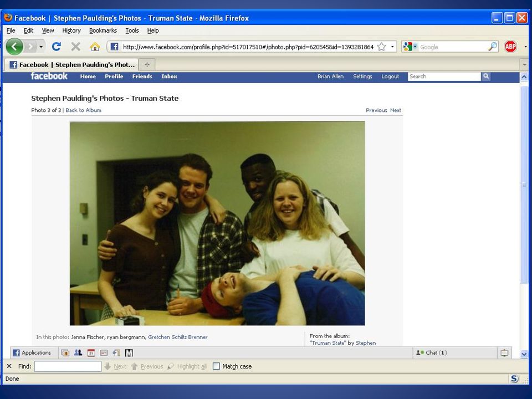This screenshot has height=399, width=532.
Task: Open Facebook Settings link
Action: click(362, 76)
